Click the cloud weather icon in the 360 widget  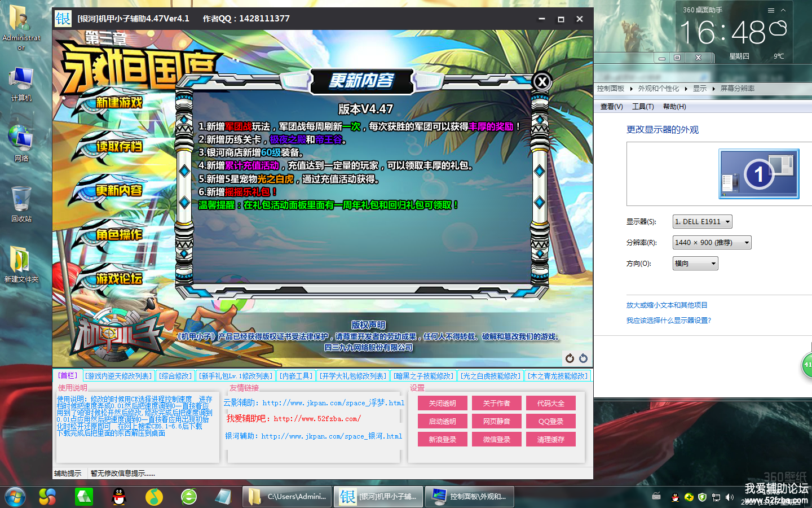(778, 28)
